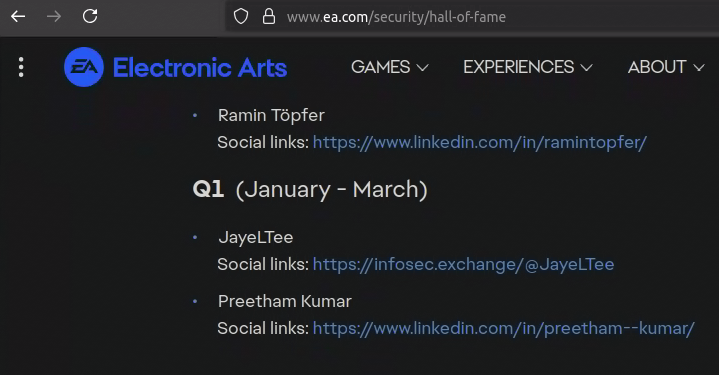Screen dimensions: 719x375
Task: Open the tracking protection shield icon
Action: click(241, 17)
